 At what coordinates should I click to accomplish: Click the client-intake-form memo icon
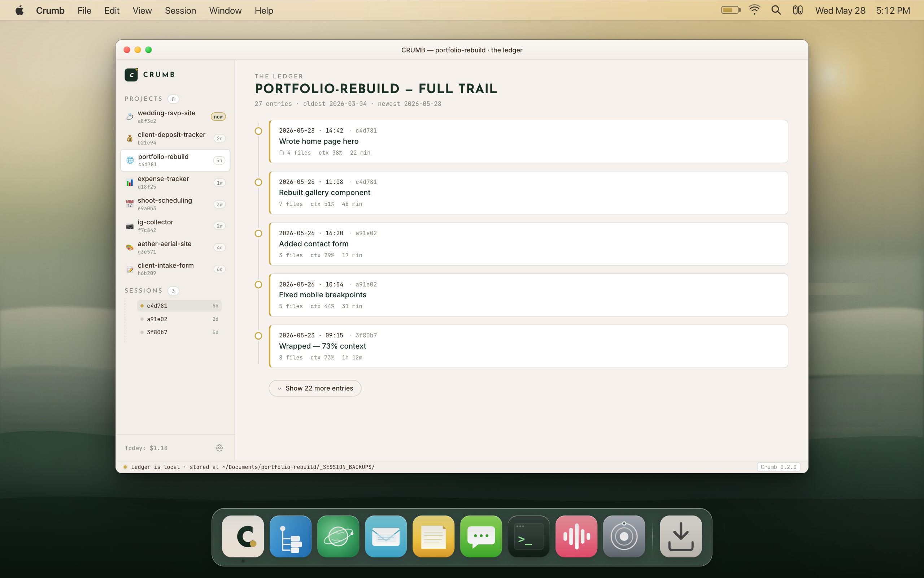(x=130, y=269)
